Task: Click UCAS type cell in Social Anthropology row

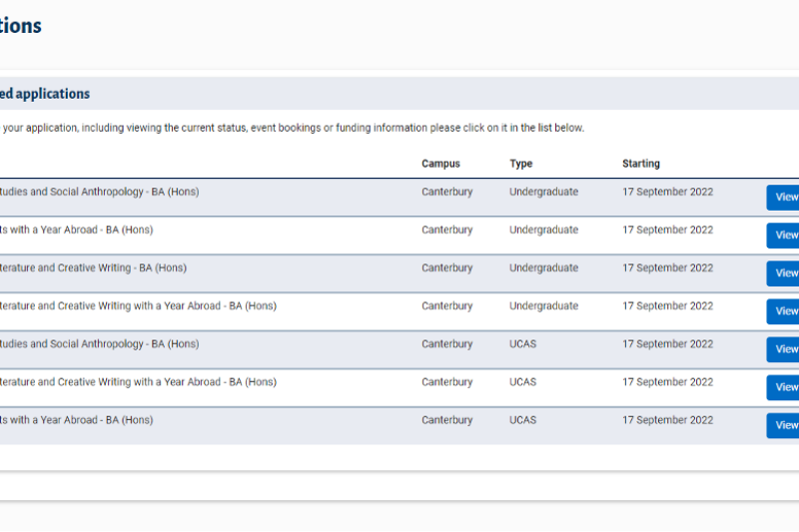Action: (522, 344)
